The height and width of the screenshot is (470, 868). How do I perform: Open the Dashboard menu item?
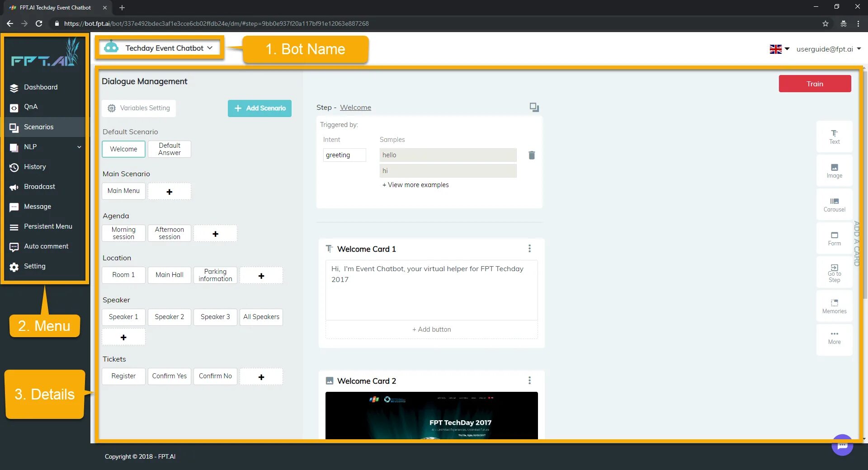click(x=41, y=87)
